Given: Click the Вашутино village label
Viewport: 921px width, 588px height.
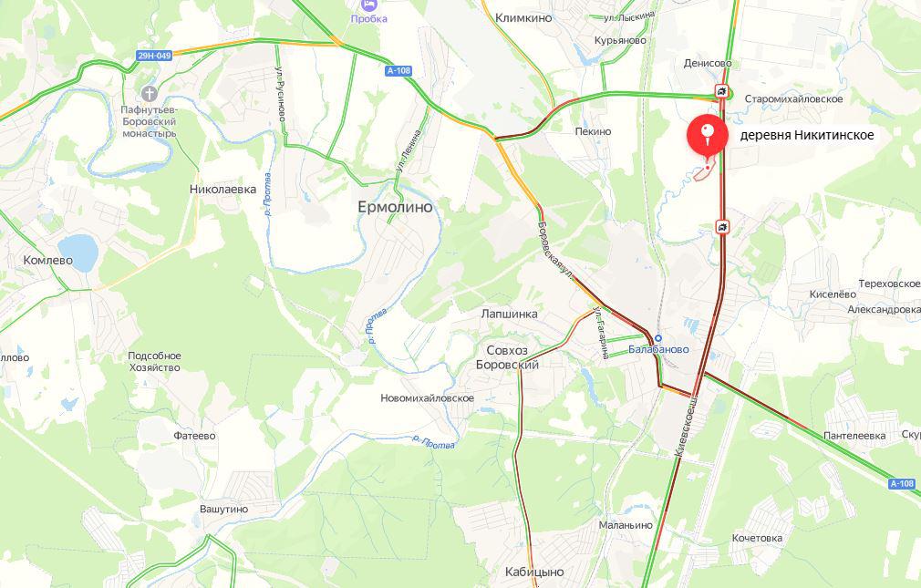Looking at the screenshot, I should (x=223, y=510).
